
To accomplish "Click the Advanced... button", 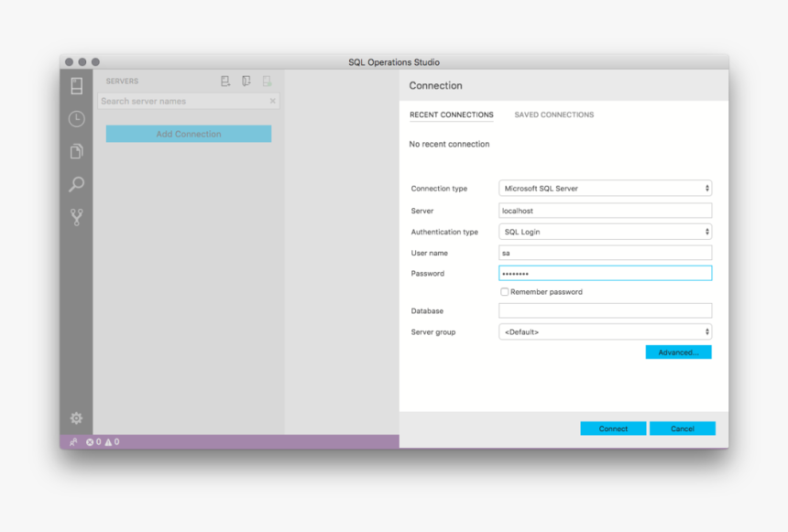I will (678, 353).
